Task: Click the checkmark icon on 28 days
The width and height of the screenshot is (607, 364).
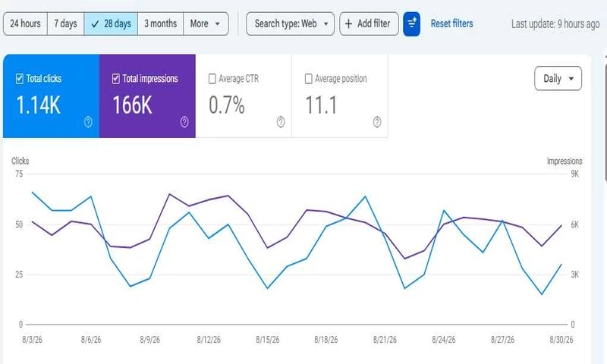Action: [96, 24]
